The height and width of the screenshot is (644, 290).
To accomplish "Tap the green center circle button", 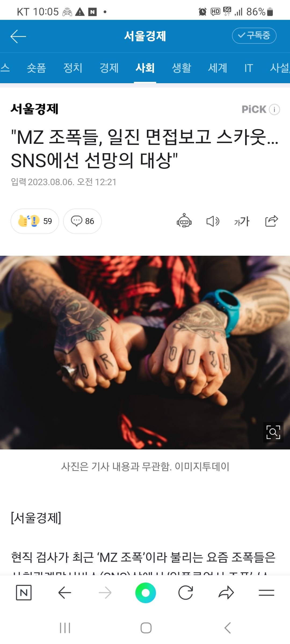I will (146, 592).
